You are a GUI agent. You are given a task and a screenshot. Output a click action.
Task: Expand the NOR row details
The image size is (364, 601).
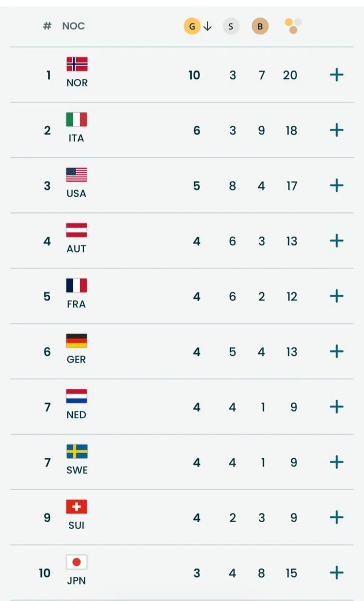click(x=336, y=75)
